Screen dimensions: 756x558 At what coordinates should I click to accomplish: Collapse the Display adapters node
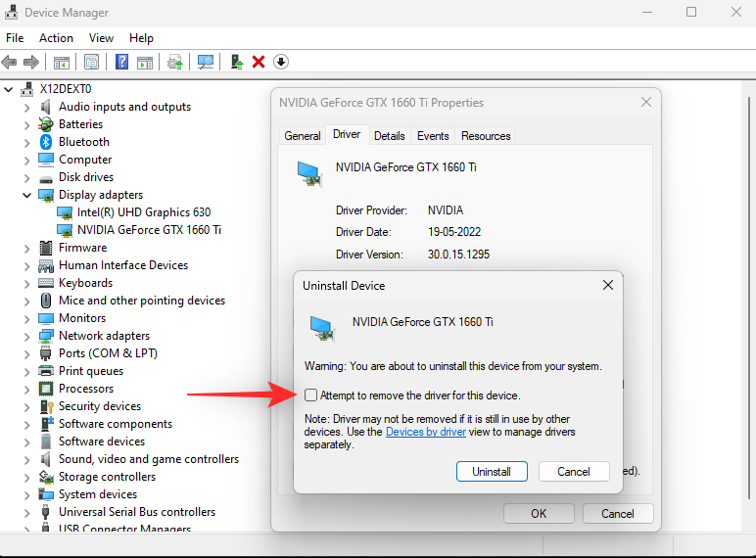click(x=26, y=195)
